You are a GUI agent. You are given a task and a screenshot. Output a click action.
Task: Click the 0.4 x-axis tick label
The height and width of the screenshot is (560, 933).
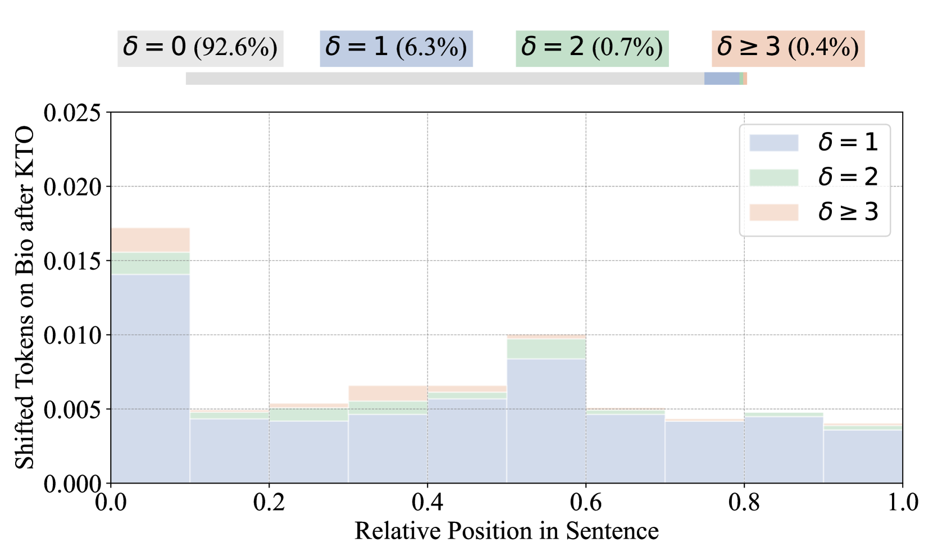(x=427, y=503)
